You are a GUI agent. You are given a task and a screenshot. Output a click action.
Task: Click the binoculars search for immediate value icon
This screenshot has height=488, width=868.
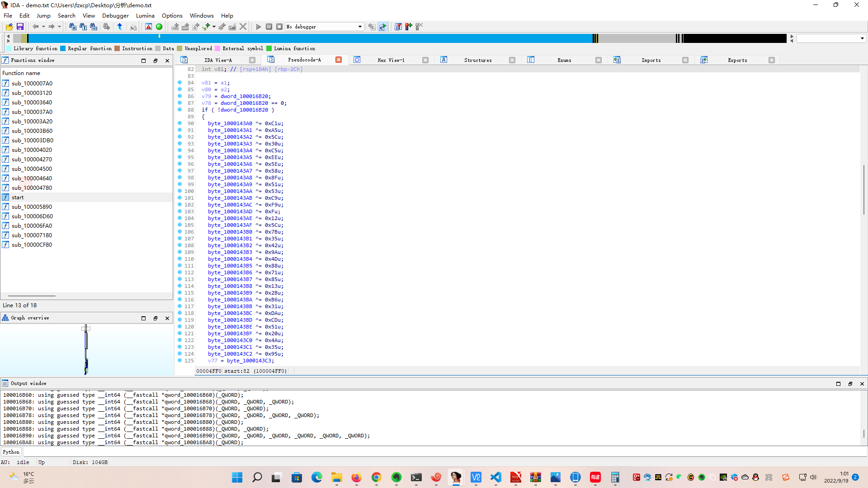coord(72,27)
